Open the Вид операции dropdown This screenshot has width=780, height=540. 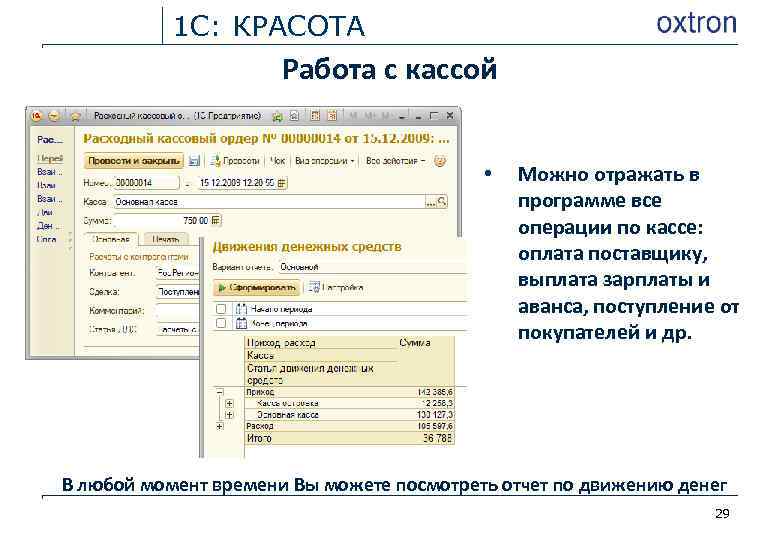pyautogui.click(x=324, y=161)
